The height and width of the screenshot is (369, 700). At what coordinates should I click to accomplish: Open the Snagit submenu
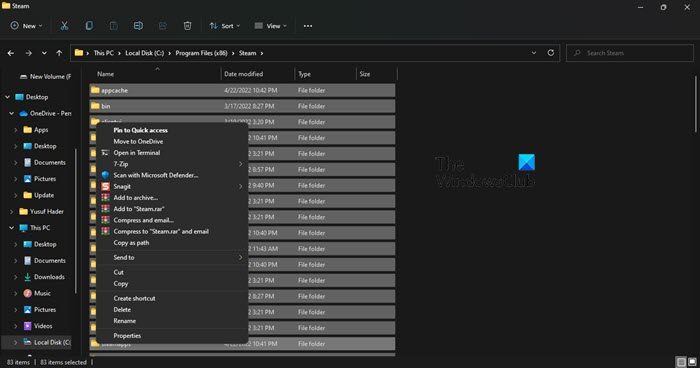click(172, 187)
